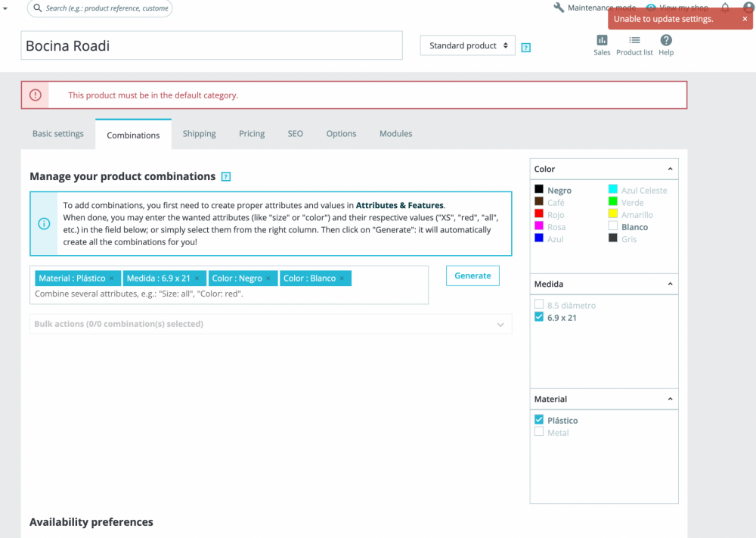Open the Sales statistics icon
The width and height of the screenshot is (756, 538).
click(x=602, y=40)
